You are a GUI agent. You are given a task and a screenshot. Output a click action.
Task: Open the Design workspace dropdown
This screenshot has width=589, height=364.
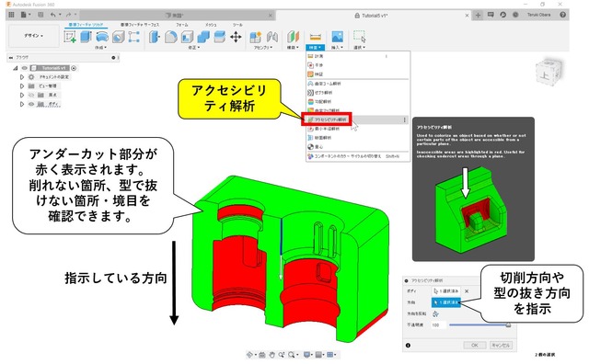tap(34, 36)
